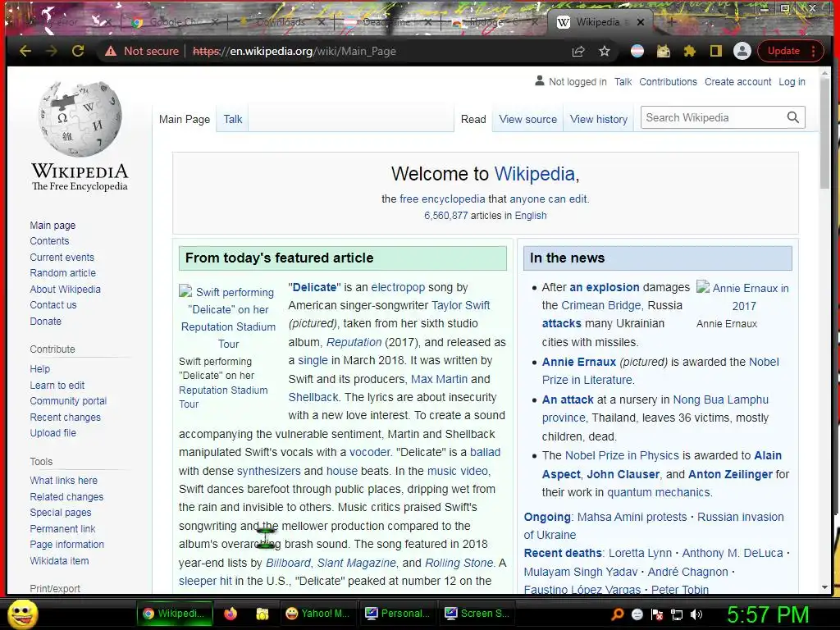Click the Not secure warning triangle icon
This screenshot has height=630, width=840.
[111, 51]
